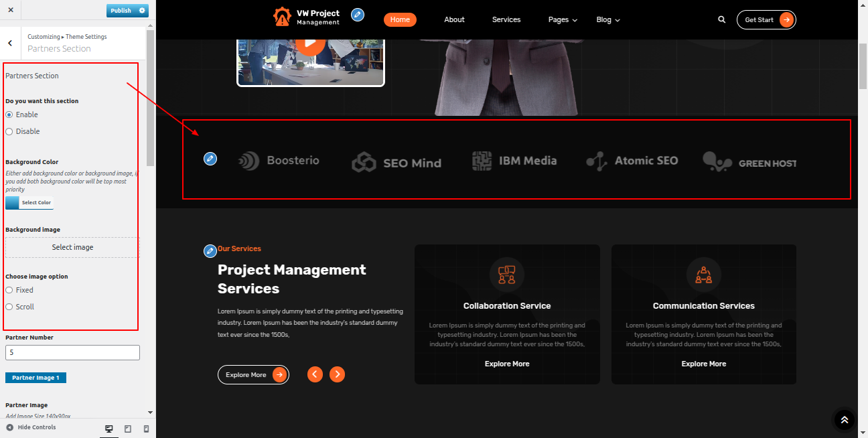The image size is (868, 438).
Task: Expand the Pages dropdown menu
Action: tap(562, 20)
